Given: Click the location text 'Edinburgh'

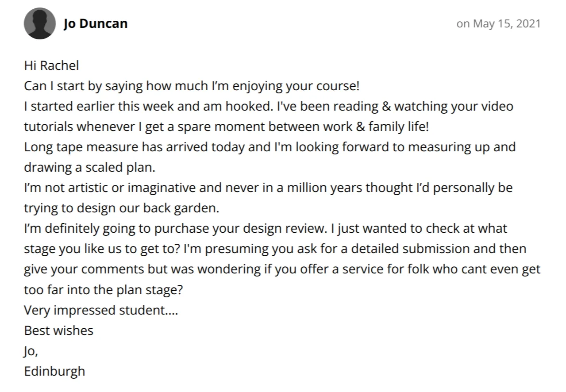Looking at the screenshot, I should click(x=54, y=371).
